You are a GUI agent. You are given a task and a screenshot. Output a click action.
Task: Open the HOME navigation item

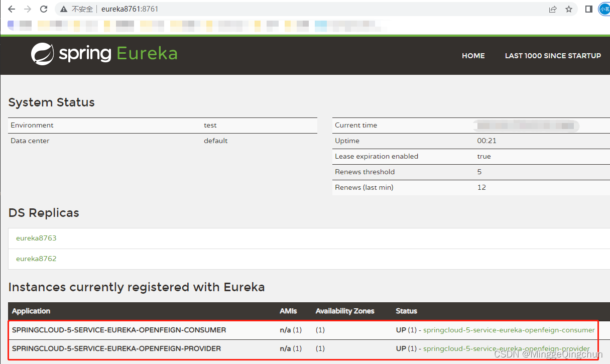click(473, 56)
